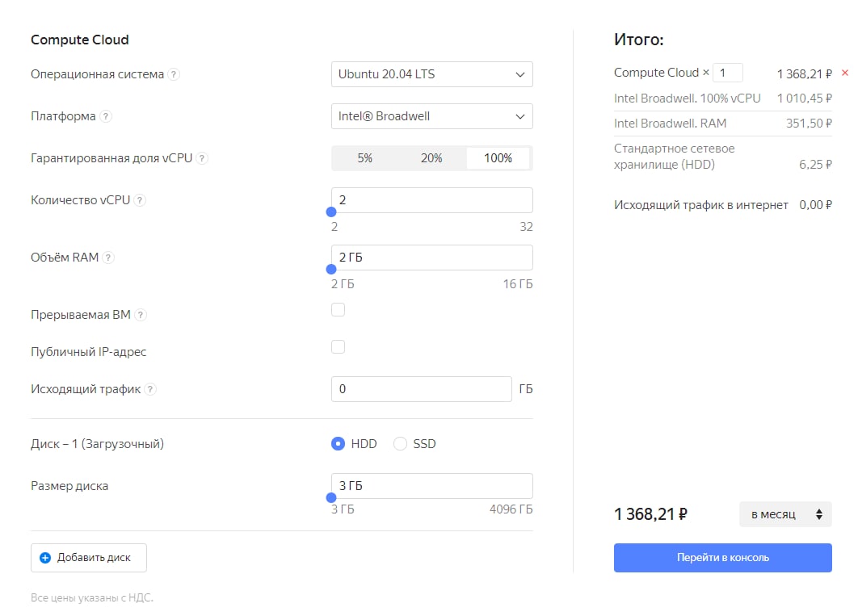858x616 pixels.
Task: Enable the Публичный IP-адрес checkbox
Action: (x=339, y=347)
